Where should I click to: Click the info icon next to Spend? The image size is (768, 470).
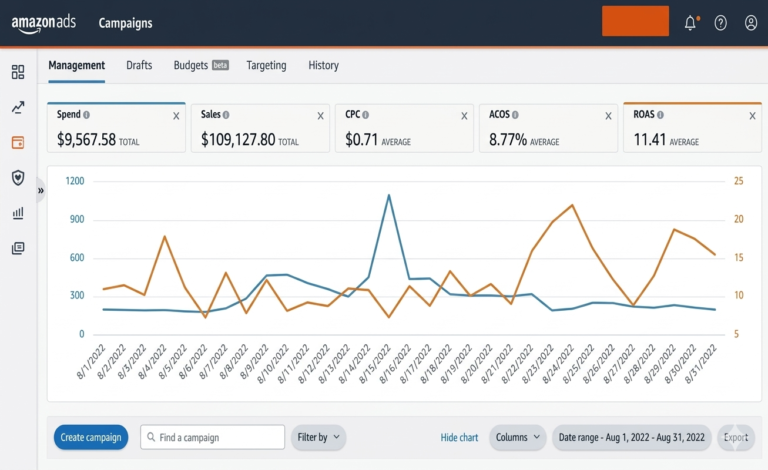87,115
